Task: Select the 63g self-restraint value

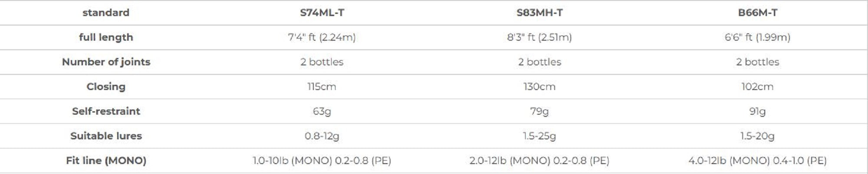Action: tap(322, 111)
